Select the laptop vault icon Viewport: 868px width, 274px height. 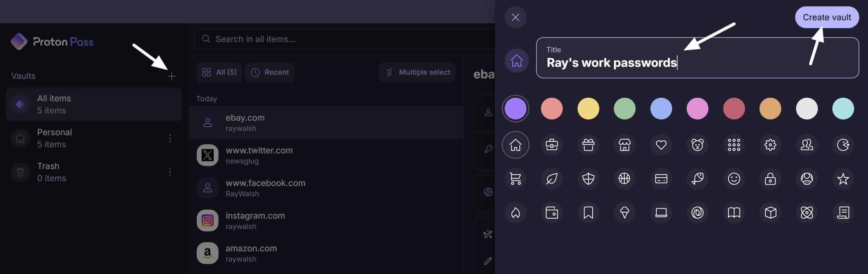[661, 213]
